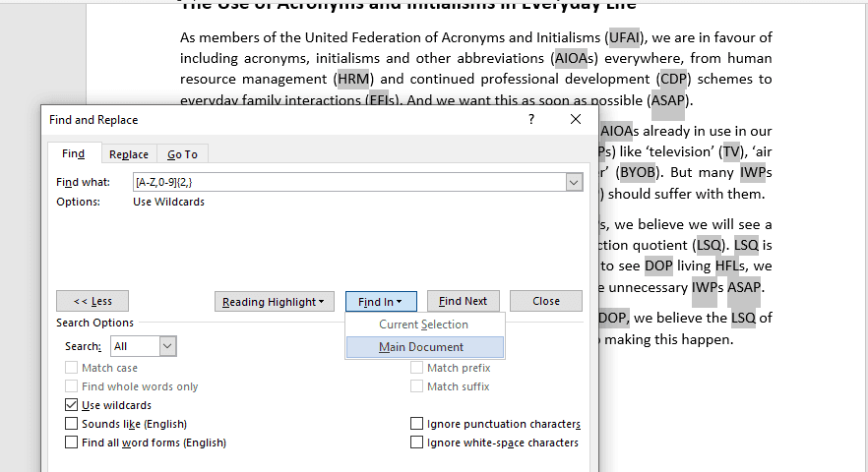Tick Find all word forms (English)
Viewport: 868px width, 472px height.
[71, 442]
